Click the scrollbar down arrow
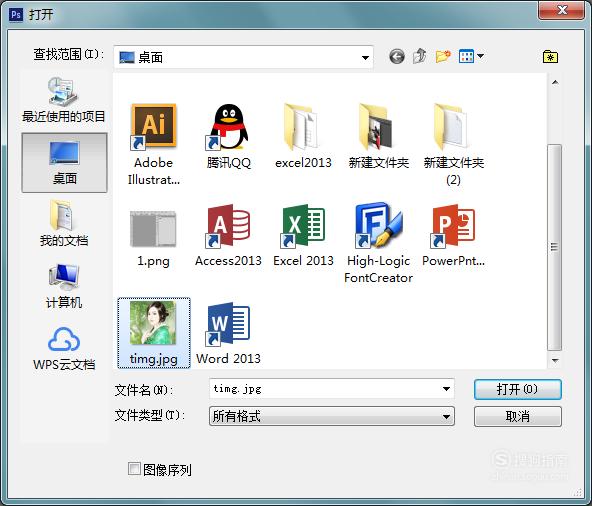Image resolution: width=592 pixels, height=506 pixels. 555,361
